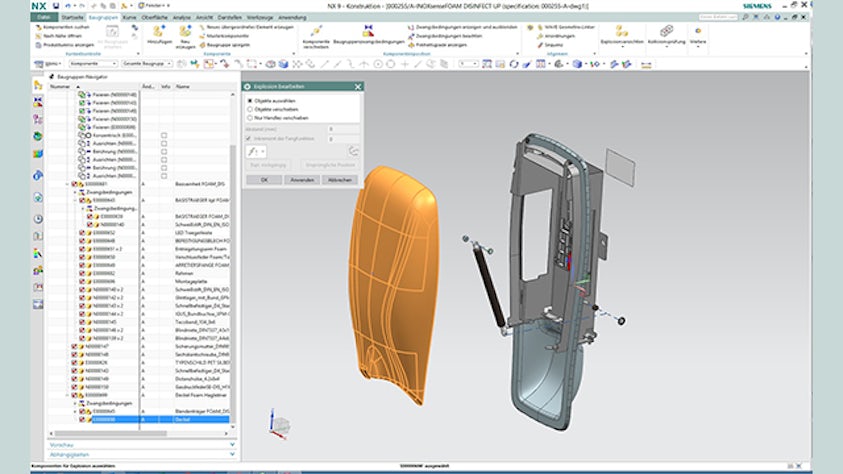
Task: Click the rotate view icon in top toolbar
Action: coord(514,64)
